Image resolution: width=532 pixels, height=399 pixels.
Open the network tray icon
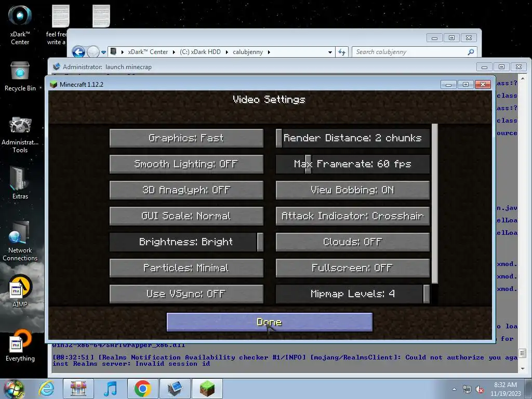click(467, 389)
